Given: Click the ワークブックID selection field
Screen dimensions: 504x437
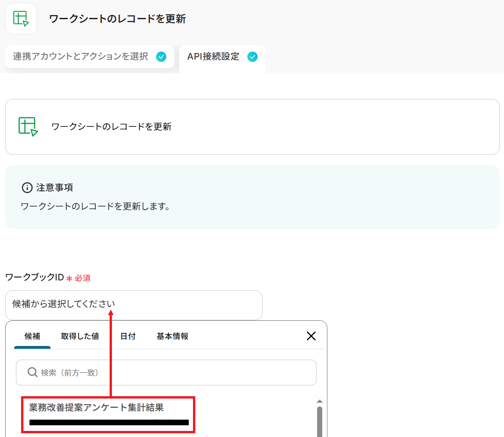Looking at the screenshot, I should coord(134,305).
